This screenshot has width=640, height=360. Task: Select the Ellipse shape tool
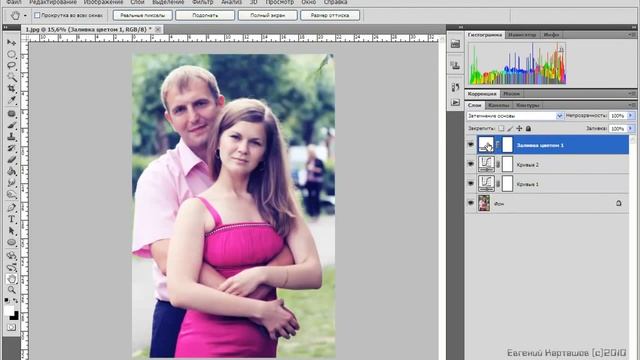coord(11,242)
